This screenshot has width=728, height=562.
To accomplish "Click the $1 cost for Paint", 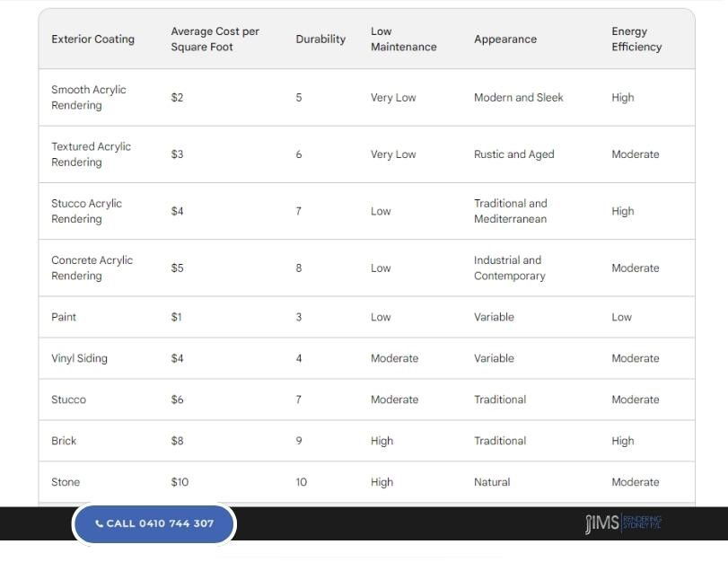I will click(177, 317).
